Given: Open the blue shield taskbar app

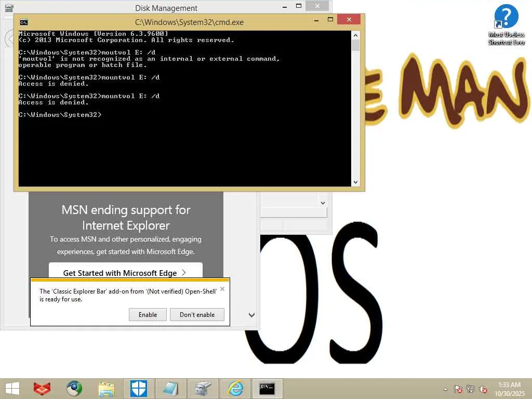Looking at the screenshot, I should click(139, 389).
